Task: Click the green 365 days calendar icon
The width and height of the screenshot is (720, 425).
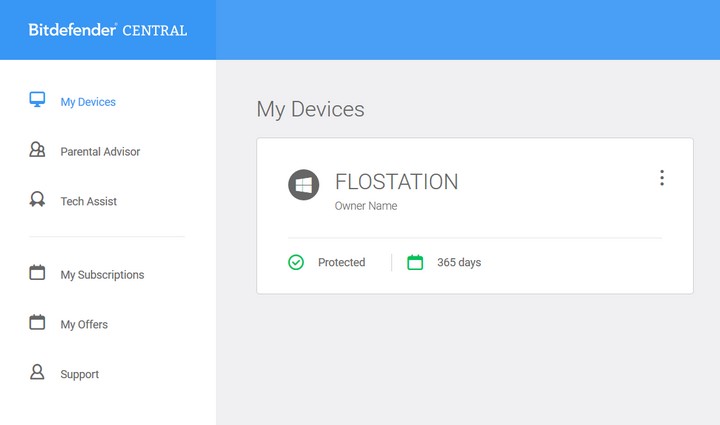Action: coord(415,262)
